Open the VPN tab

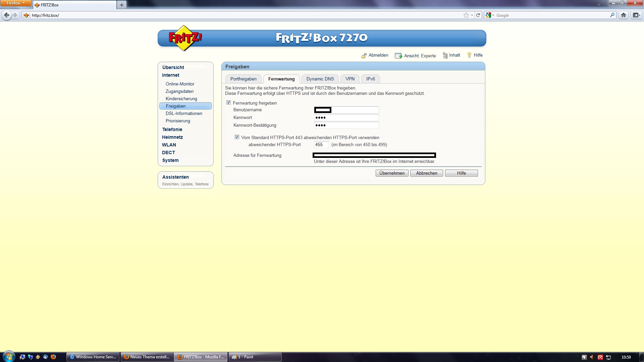click(350, 79)
